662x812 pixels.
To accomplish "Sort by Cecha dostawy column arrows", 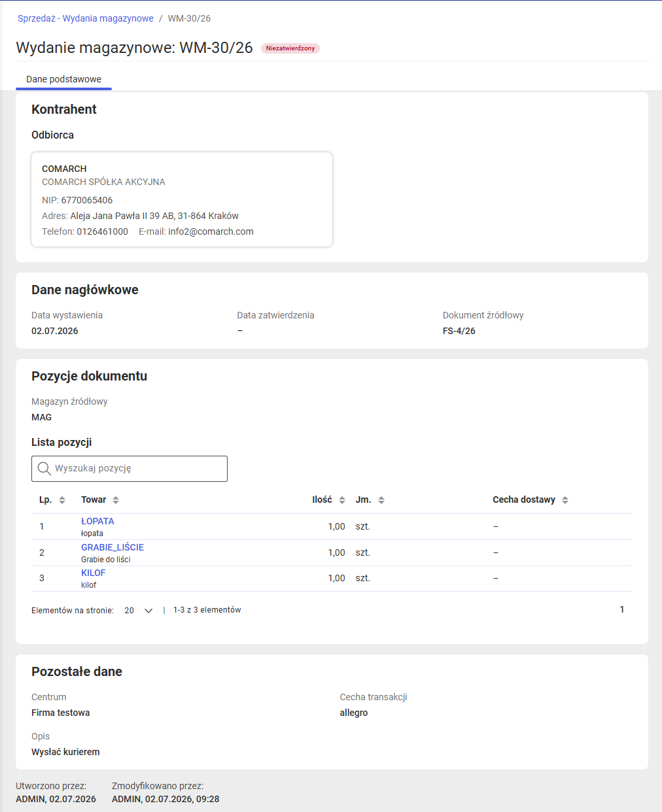I will [x=565, y=500].
